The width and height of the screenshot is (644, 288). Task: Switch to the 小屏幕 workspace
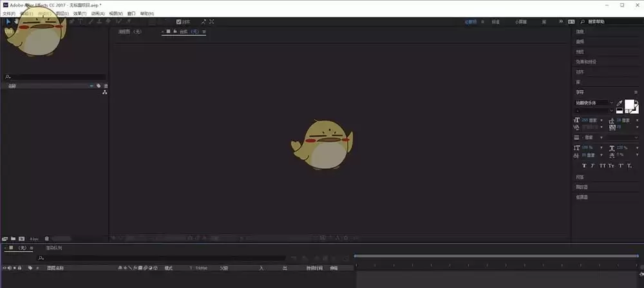click(521, 22)
